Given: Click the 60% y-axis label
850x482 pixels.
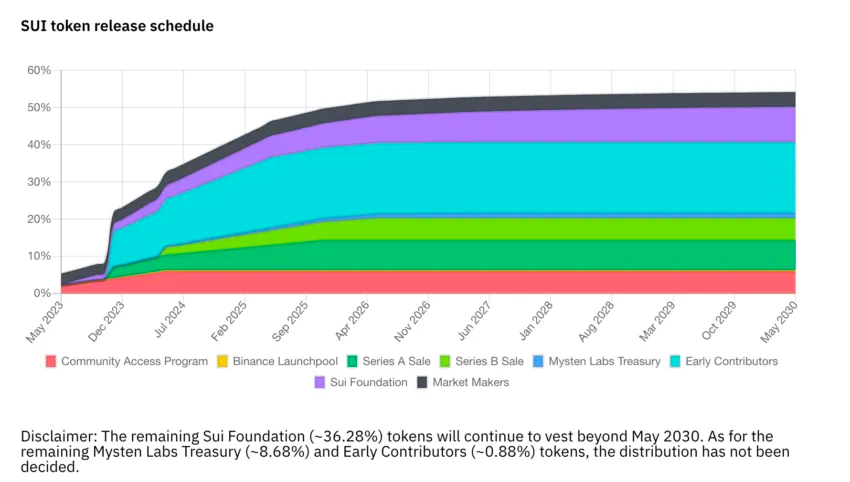Looking at the screenshot, I should click(x=39, y=70).
